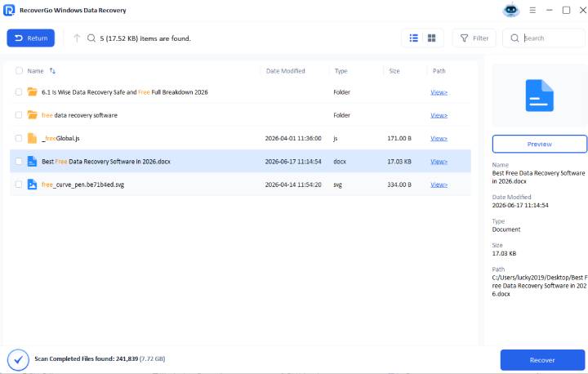This screenshot has height=374, width=588.
Task: Open View path link for _freeGlobal.js
Action: pyautogui.click(x=439, y=139)
